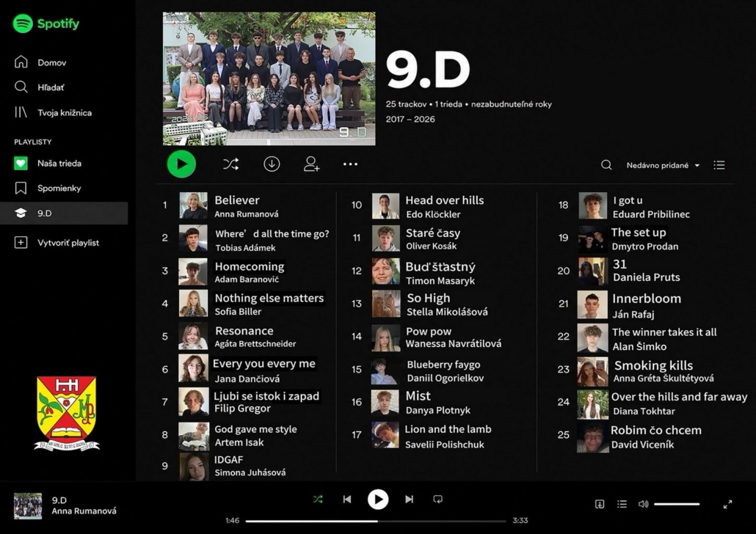The width and height of the screenshot is (756, 534).
Task: Select the Spomienky playlist
Action: tap(59, 188)
